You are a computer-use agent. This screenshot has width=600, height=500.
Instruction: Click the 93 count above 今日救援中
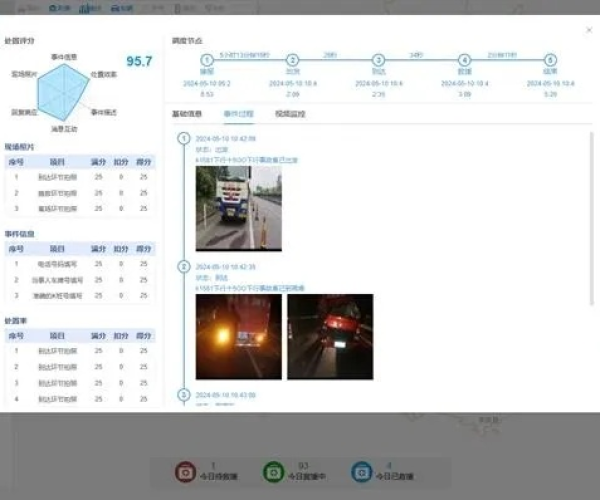(303, 466)
